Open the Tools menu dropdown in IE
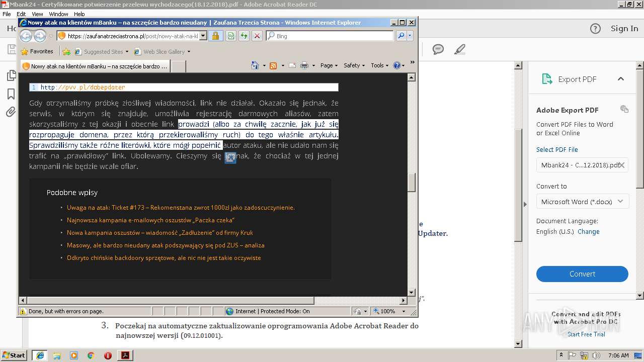The image size is (644, 362). 380,65
